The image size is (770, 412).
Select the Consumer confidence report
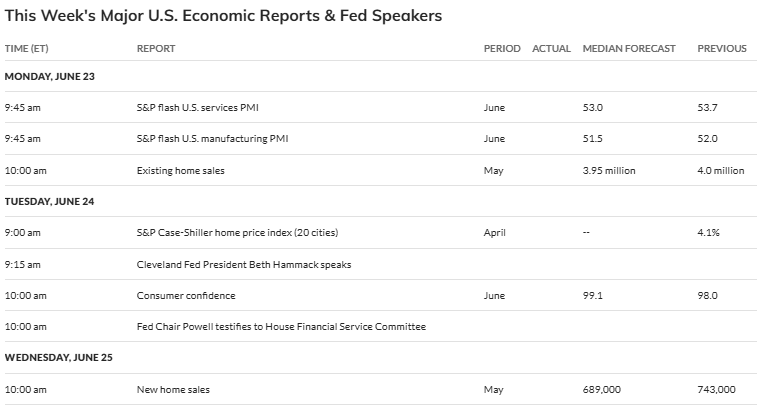(186, 295)
